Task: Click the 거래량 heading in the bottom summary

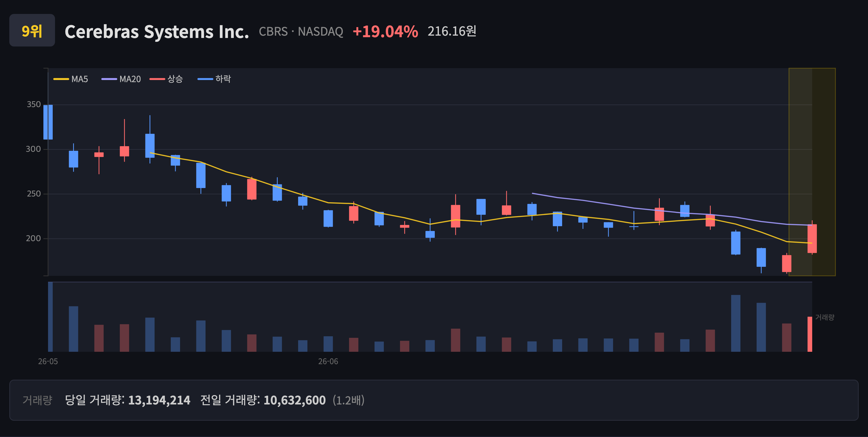Action: [37, 400]
